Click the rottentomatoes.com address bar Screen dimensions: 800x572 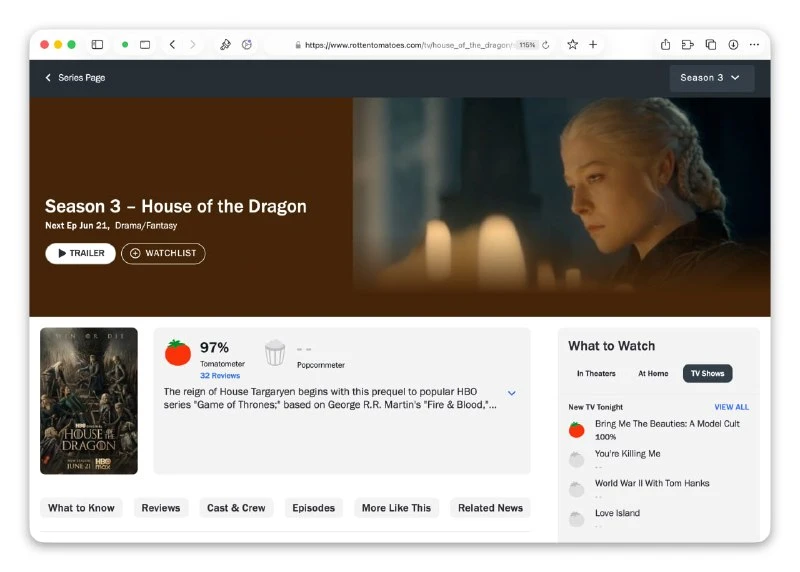[408, 45]
